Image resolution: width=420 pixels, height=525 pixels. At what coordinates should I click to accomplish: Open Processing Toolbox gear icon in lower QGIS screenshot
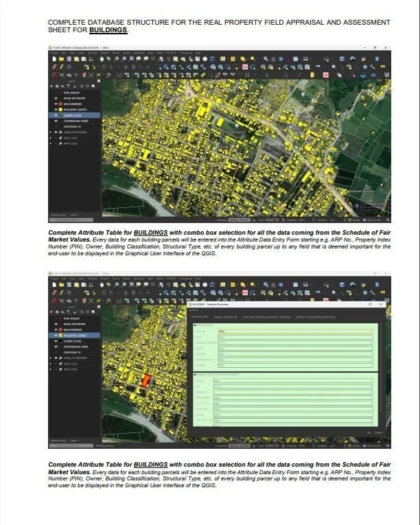[x=281, y=285]
